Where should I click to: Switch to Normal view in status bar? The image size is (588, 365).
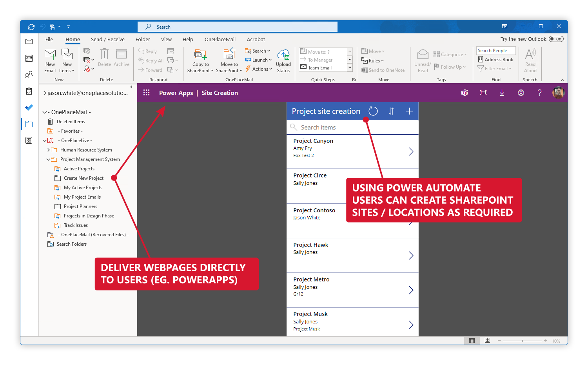coord(472,341)
